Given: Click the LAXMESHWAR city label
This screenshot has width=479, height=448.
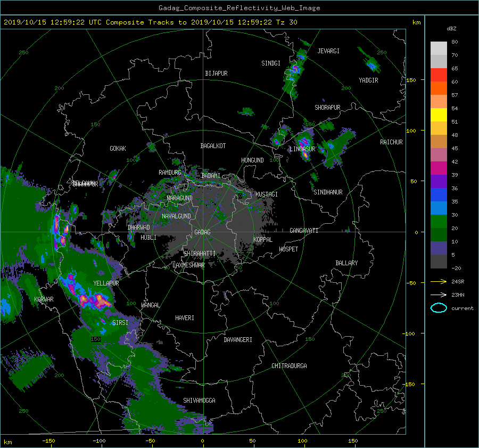Looking at the screenshot, I should tap(188, 265).
